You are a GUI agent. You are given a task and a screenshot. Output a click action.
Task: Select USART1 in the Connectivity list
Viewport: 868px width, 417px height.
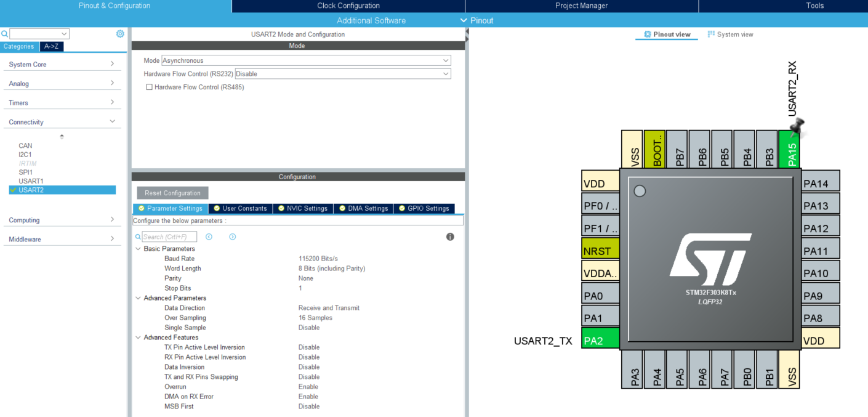pyautogui.click(x=31, y=181)
